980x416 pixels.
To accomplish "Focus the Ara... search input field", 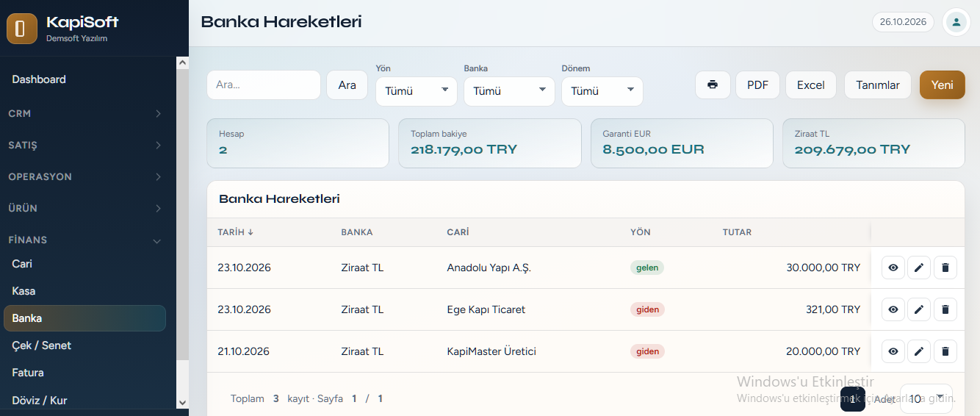I will 264,85.
